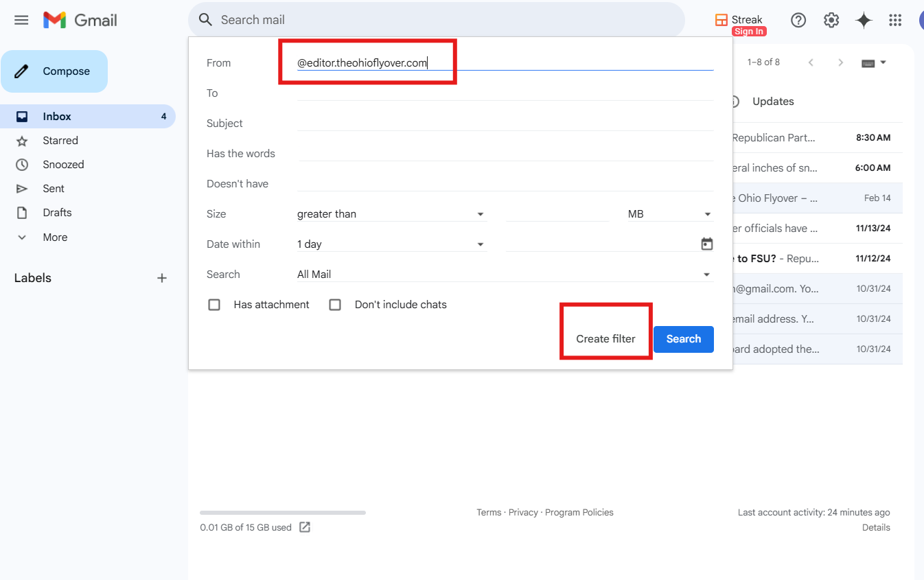Screen dimensions: 924x580
Task: Open the 'email address. Y...' email
Action: pos(817,319)
